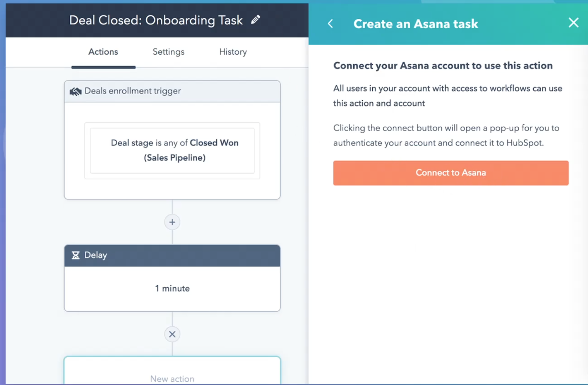Click the Delay step header label
This screenshot has height=385, width=588.
point(96,255)
